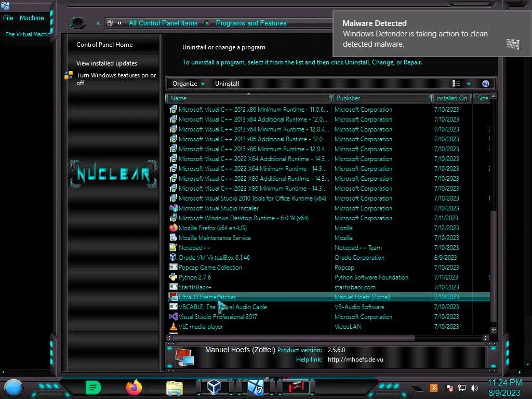Open the Organize dropdown menu
532x399 pixels.
(x=188, y=84)
